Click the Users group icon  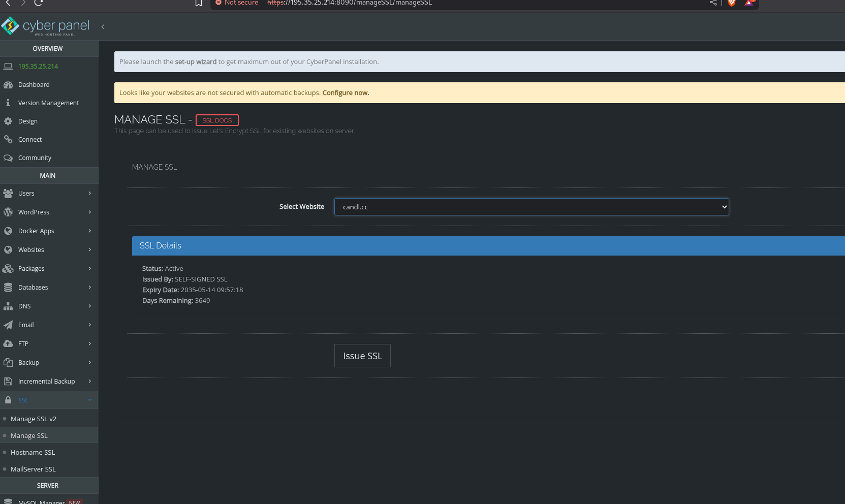(x=8, y=193)
